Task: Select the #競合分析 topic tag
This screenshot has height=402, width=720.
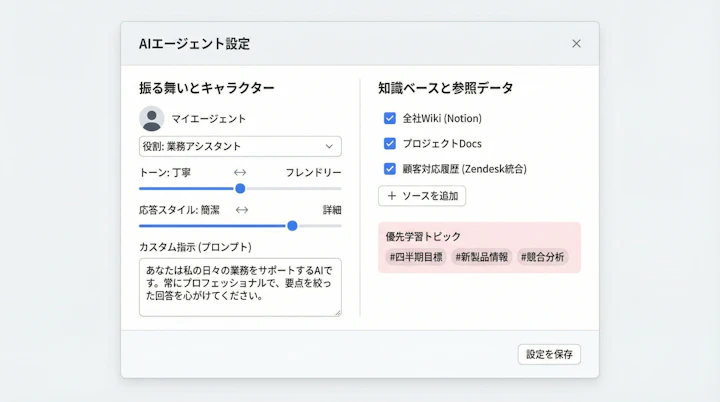Action: pyautogui.click(x=542, y=257)
